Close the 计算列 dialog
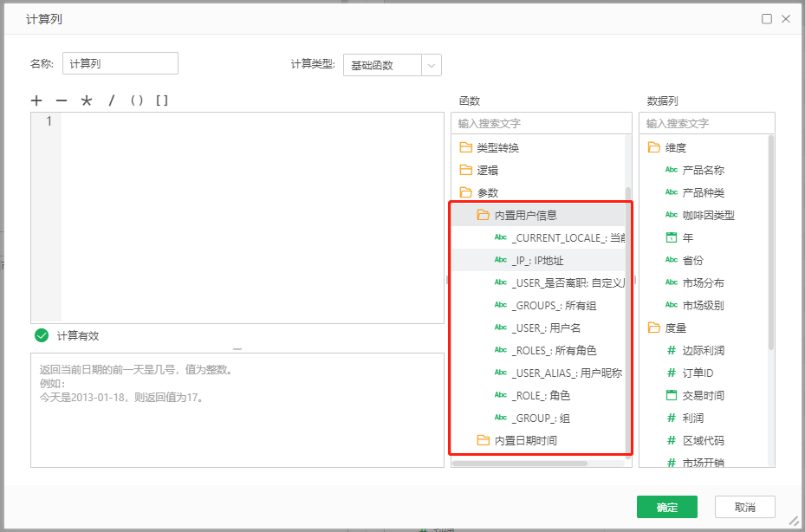The width and height of the screenshot is (805, 532). [x=785, y=20]
